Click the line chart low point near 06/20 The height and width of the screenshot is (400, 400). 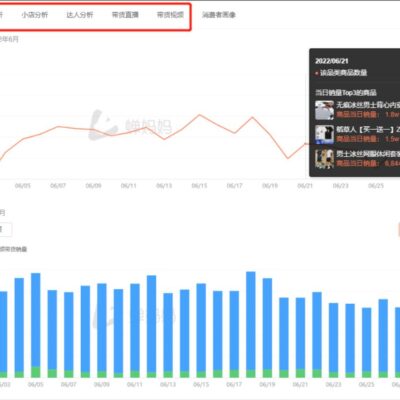[288, 158]
